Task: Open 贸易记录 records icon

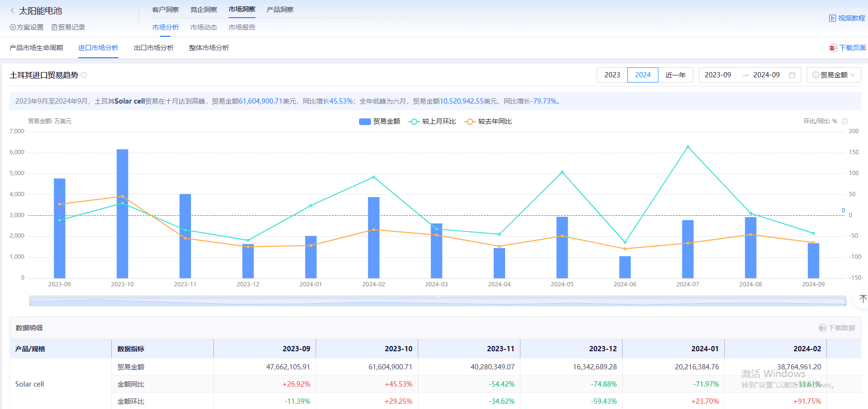Action: click(x=54, y=28)
